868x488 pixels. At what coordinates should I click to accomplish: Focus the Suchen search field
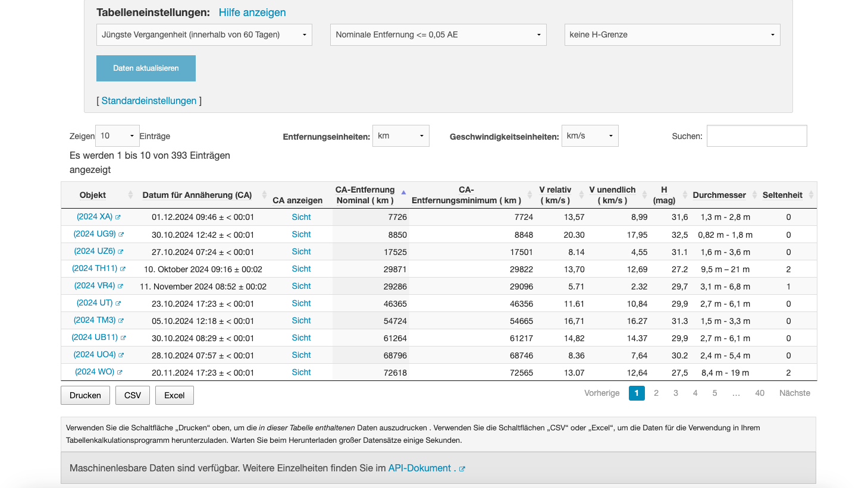pyautogui.click(x=757, y=136)
